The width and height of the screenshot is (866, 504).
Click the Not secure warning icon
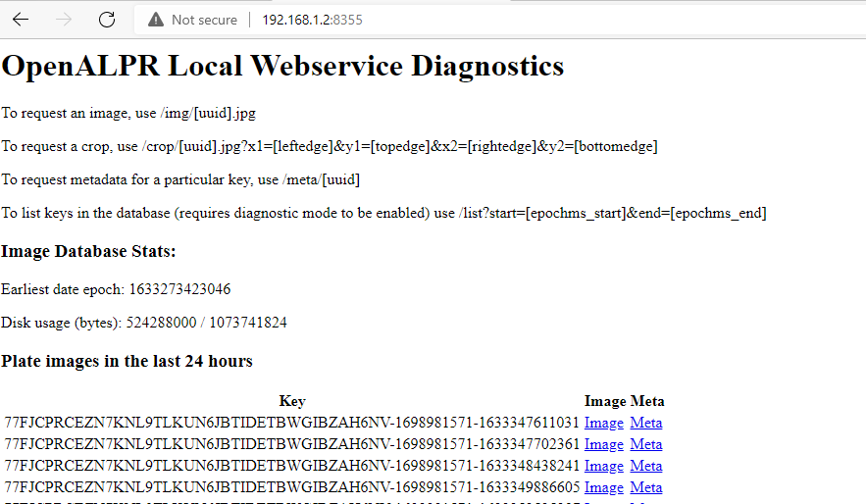[156, 20]
